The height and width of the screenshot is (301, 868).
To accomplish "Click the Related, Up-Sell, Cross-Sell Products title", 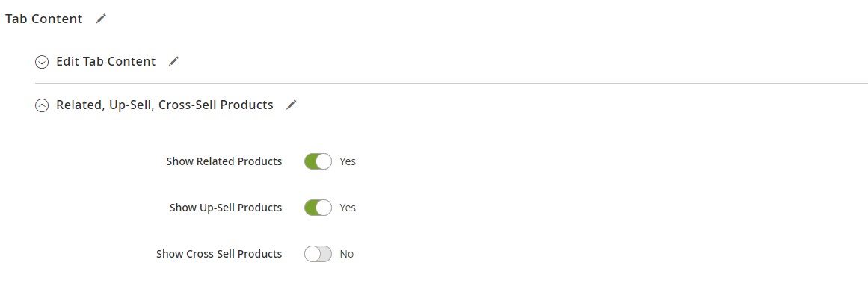I will [x=164, y=105].
